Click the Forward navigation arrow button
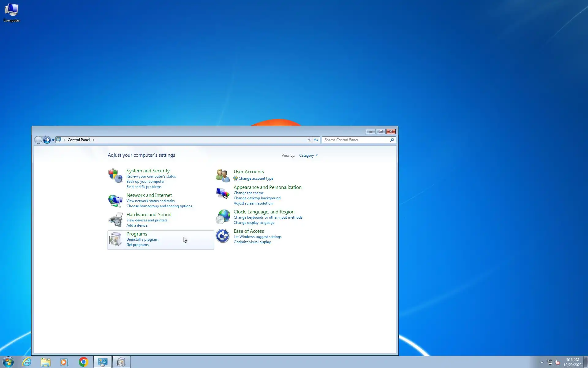The height and width of the screenshot is (368, 588). pyautogui.click(x=47, y=140)
